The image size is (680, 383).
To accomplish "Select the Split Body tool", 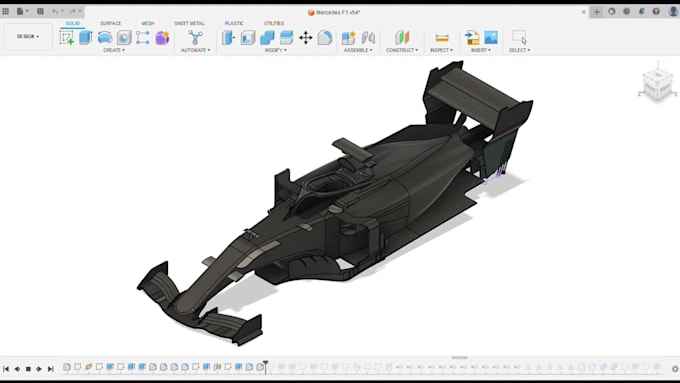I will [286, 38].
